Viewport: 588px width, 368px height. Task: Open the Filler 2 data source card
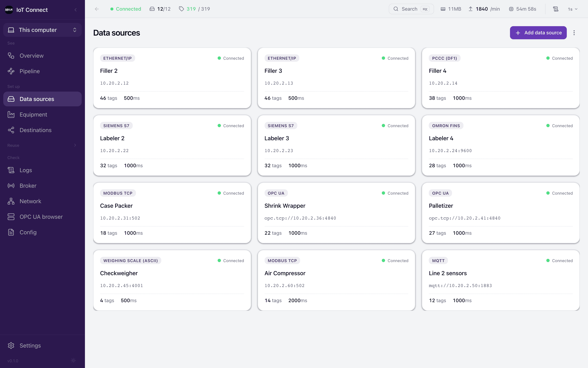(x=172, y=78)
